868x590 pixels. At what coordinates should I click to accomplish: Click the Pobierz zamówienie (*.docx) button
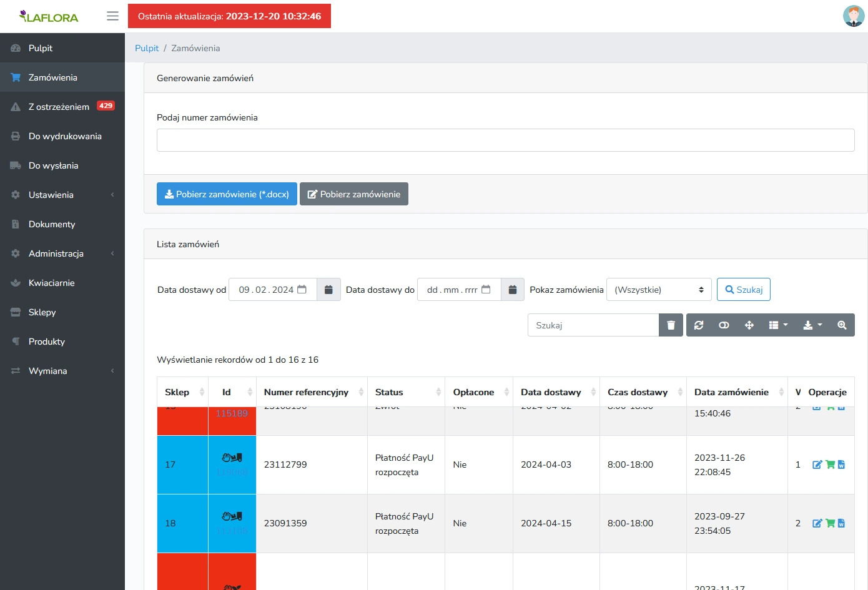tap(227, 194)
